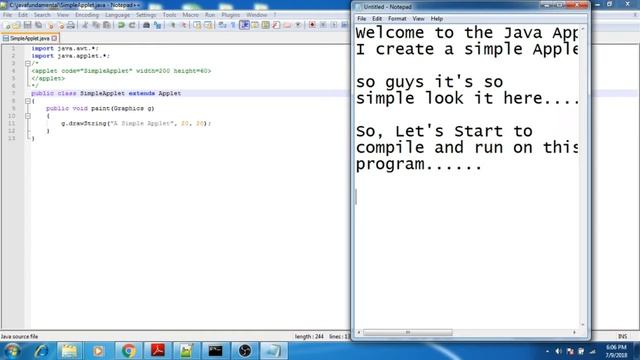The image size is (640, 360).
Task: Click the right arrow of Notepad's horizontal scrollbar
Action: pyautogui.click(x=574, y=333)
